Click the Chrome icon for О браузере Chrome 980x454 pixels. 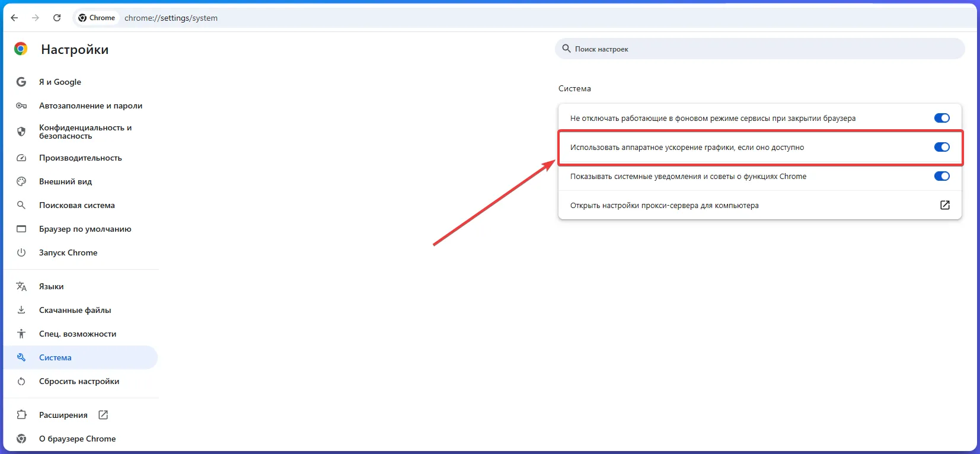click(x=21, y=439)
